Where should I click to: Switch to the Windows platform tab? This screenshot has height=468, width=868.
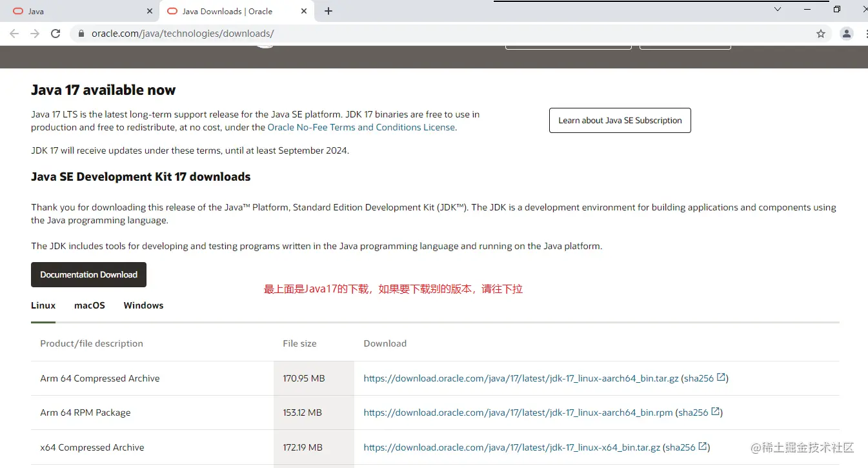pos(143,305)
